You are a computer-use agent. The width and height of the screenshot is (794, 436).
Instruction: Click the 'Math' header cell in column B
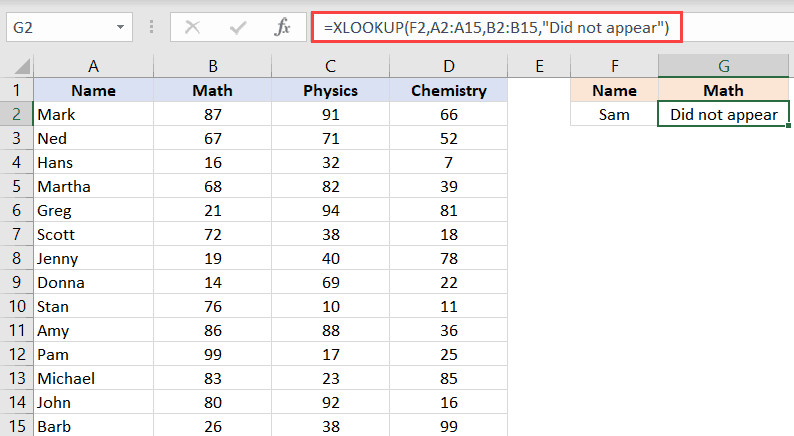coord(213,90)
